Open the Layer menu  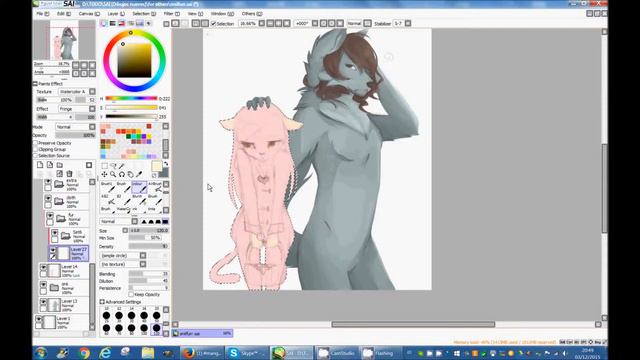(x=116, y=13)
